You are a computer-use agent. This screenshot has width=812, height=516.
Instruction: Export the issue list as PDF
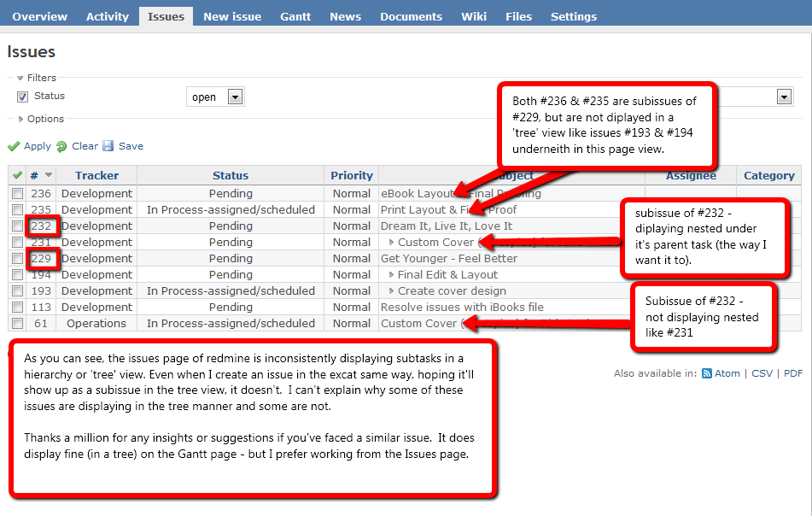793,372
